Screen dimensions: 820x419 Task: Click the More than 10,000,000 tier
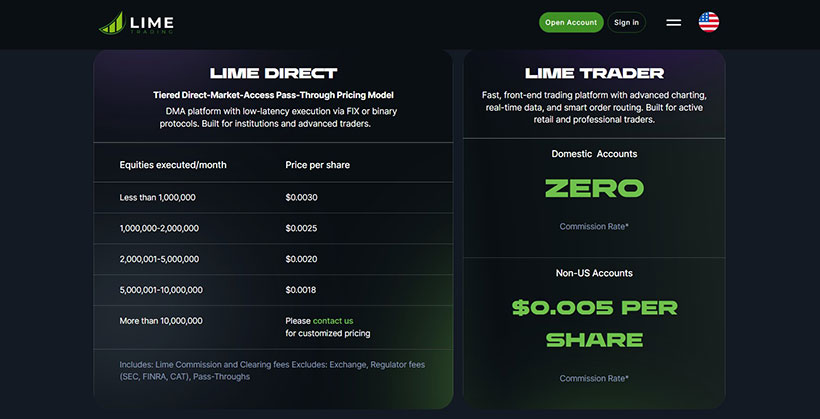pos(161,321)
